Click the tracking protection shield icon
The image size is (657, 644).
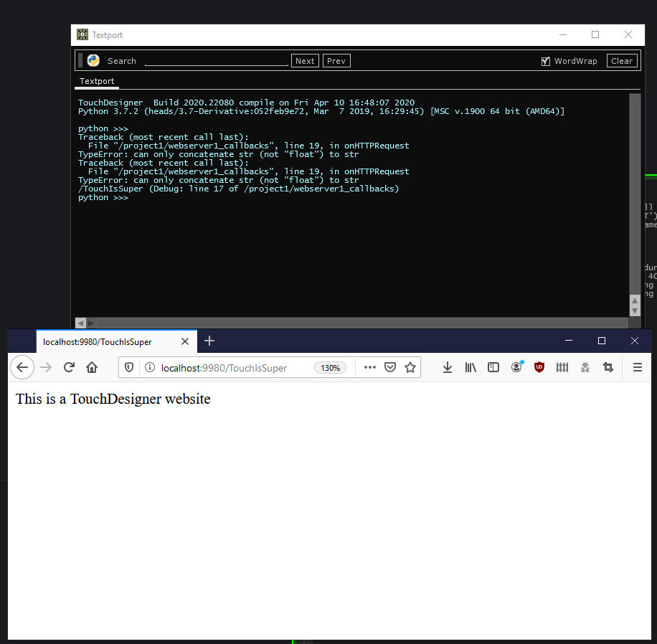point(129,367)
